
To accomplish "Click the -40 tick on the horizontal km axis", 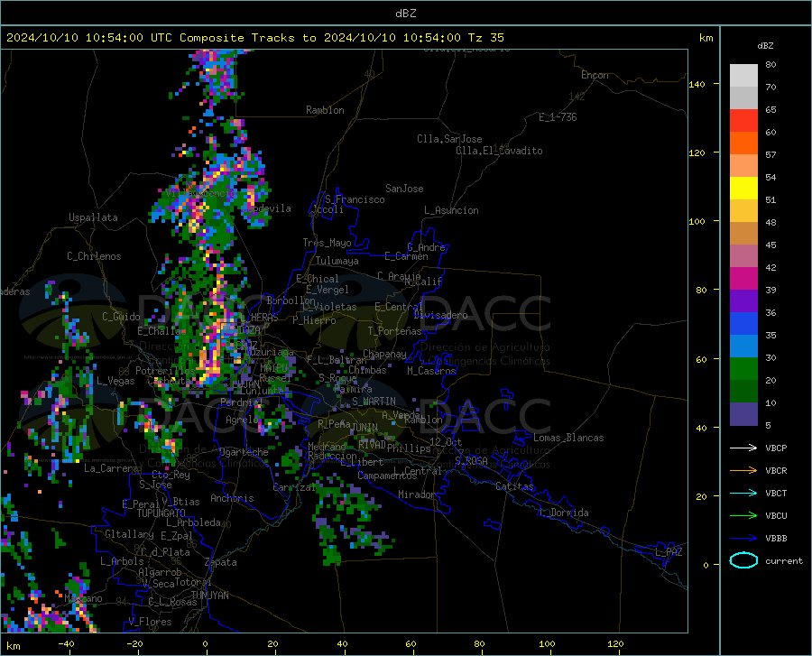I will point(66,643).
